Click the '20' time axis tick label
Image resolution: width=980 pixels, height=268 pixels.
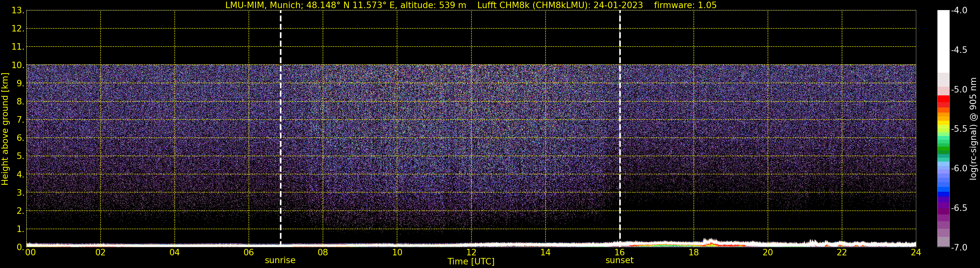[768, 252]
